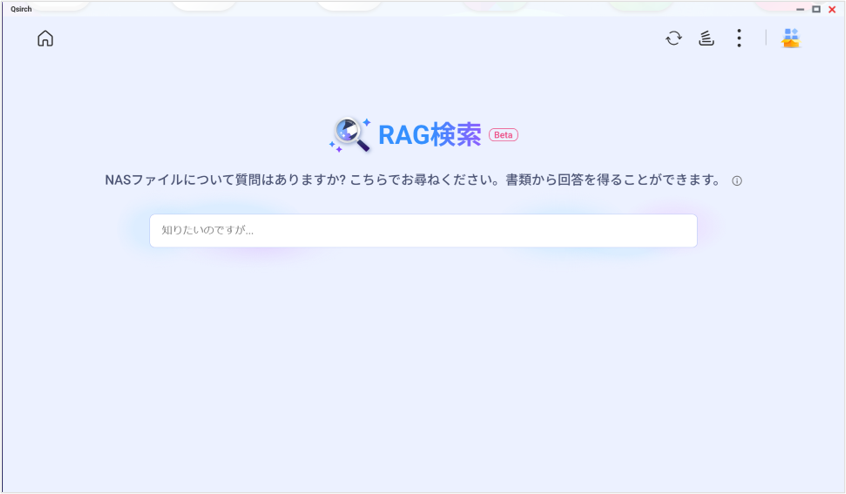The height and width of the screenshot is (494, 846).
Task: Focus the 知りたいのですが... search field
Action: (x=423, y=231)
